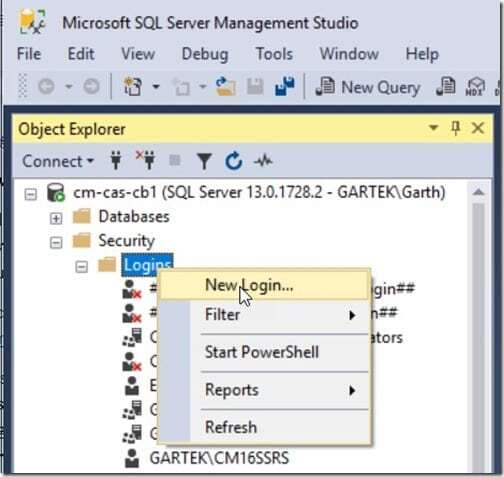The height and width of the screenshot is (477, 504).
Task: Click the Open File folder icon
Action: [226, 87]
